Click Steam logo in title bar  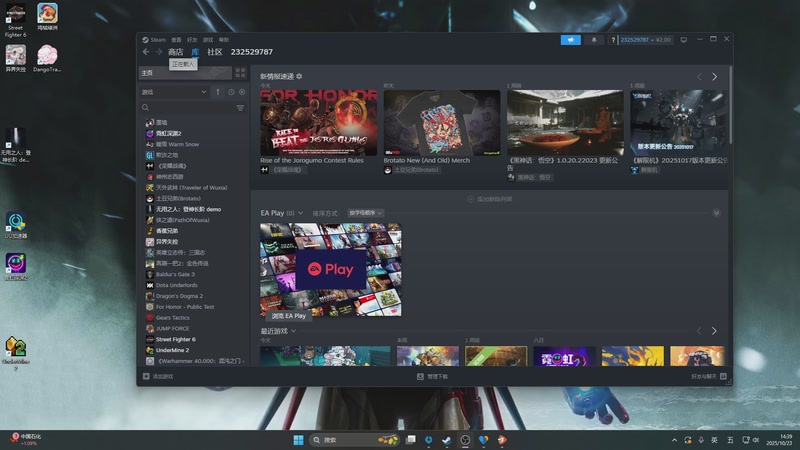click(x=145, y=40)
